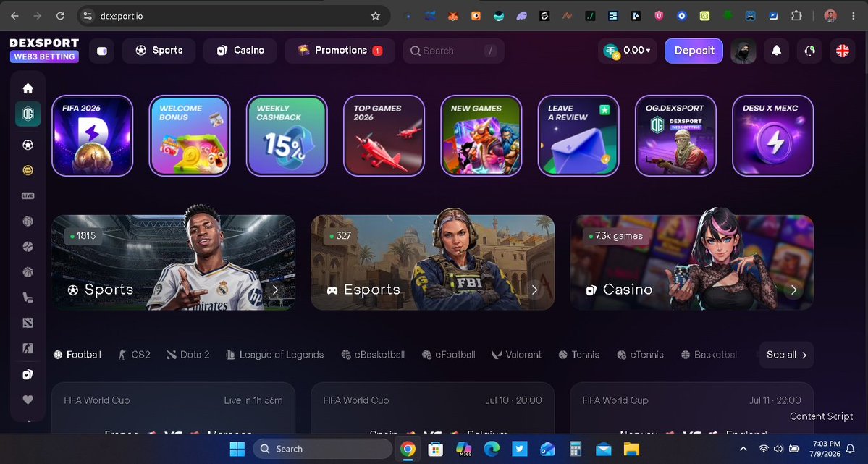Click the MetaMask fox extension icon
Viewport: 868px width, 464px height.
click(452, 16)
